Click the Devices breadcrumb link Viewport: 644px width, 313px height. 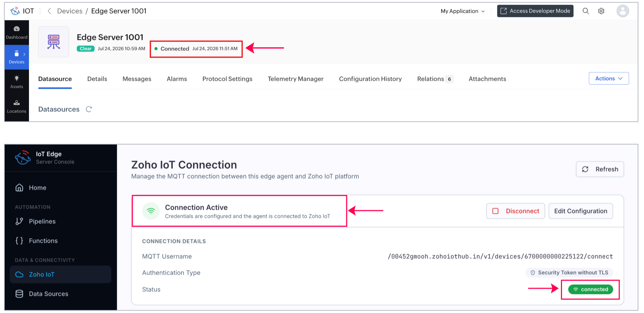pyautogui.click(x=70, y=11)
